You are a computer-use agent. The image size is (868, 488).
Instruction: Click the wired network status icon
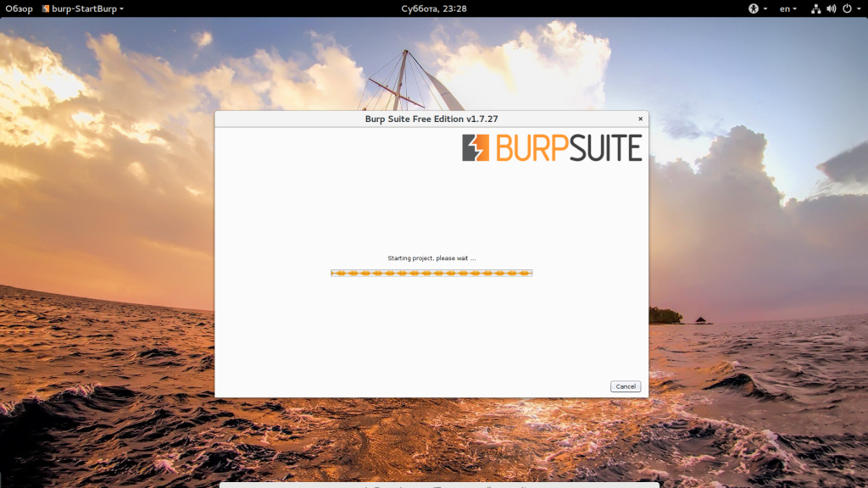point(816,8)
